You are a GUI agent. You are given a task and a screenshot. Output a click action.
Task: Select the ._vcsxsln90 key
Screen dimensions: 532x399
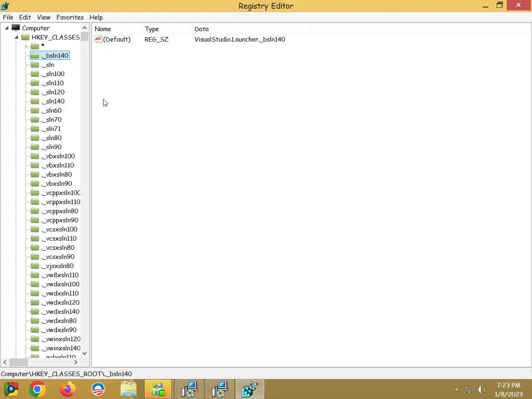(58, 256)
